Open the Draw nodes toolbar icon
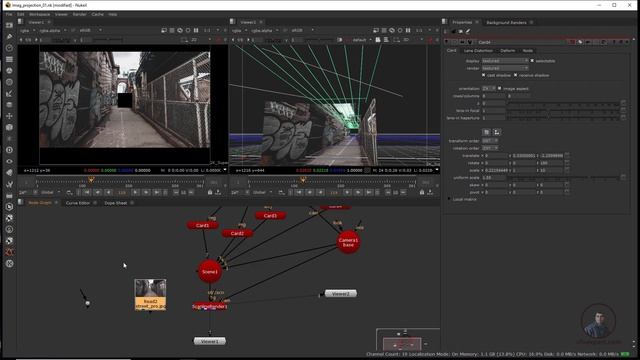Image resolution: width=640 pixels, height=360 pixels. click(9, 37)
